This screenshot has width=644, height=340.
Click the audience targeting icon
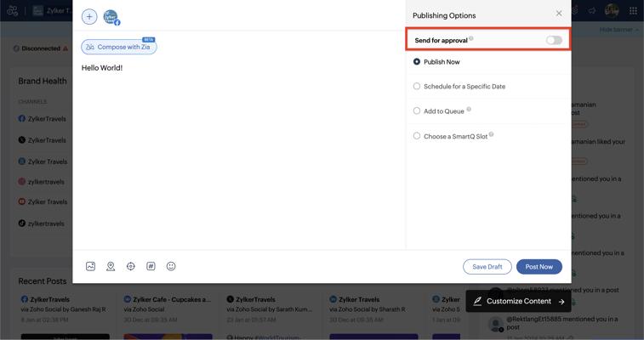[x=131, y=266]
